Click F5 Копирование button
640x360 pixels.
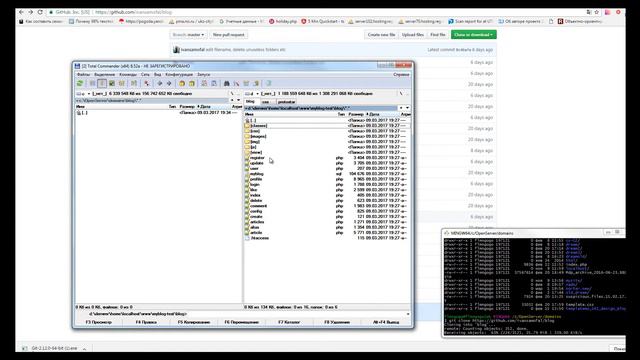(194, 322)
